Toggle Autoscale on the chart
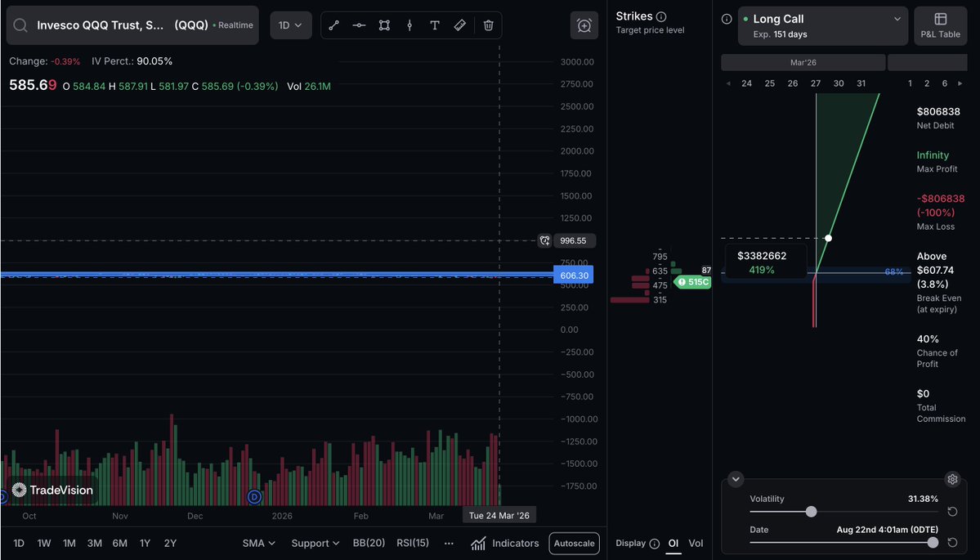 tap(575, 544)
